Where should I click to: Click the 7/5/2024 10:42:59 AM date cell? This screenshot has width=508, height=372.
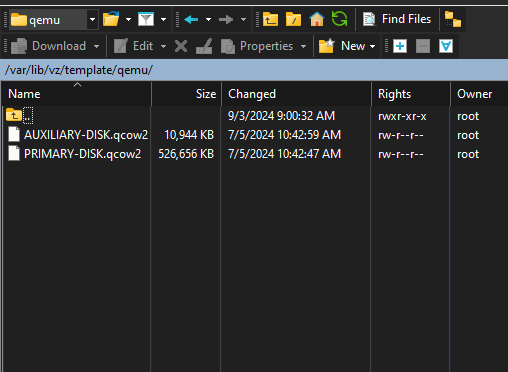(x=284, y=135)
